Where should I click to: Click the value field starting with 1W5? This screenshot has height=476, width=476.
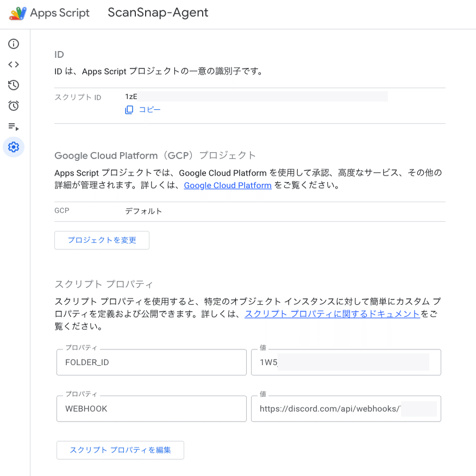(x=346, y=362)
